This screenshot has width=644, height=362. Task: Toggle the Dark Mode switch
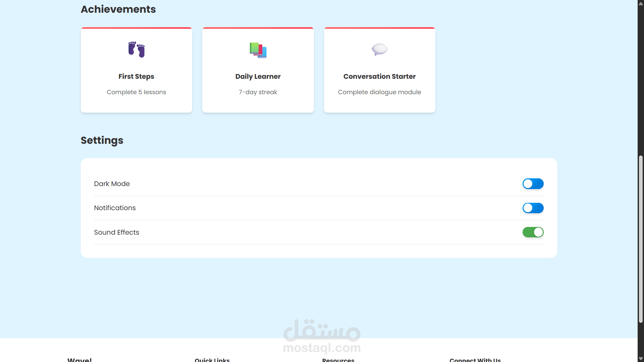533,184
